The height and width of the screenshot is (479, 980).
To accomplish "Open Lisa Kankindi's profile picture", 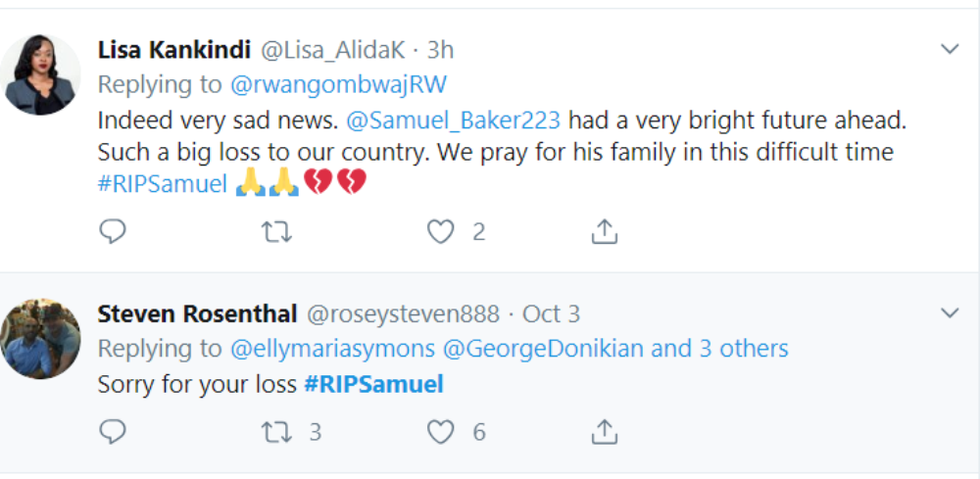I will click(40, 74).
